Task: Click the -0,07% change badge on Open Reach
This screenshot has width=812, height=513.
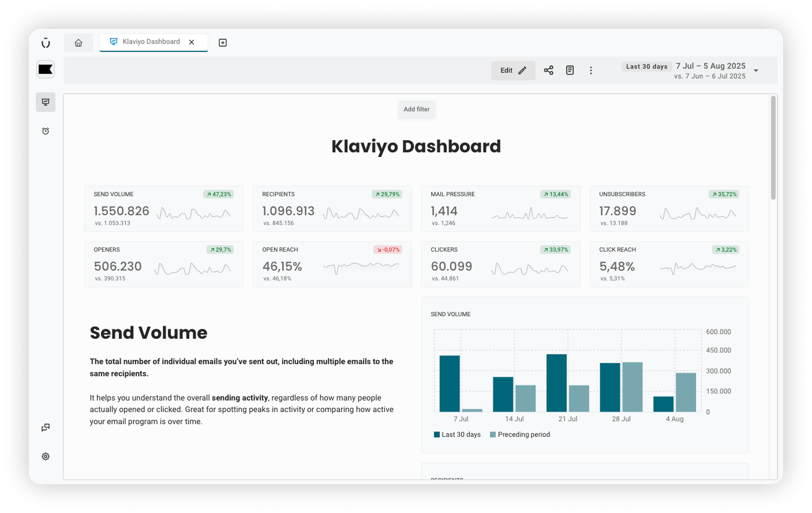Action: (x=388, y=250)
